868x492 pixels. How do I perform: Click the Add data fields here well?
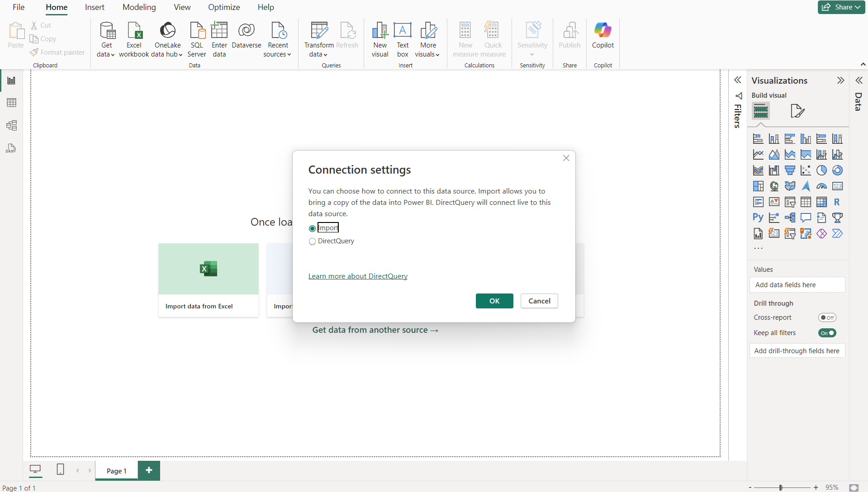(x=797, y=285)
